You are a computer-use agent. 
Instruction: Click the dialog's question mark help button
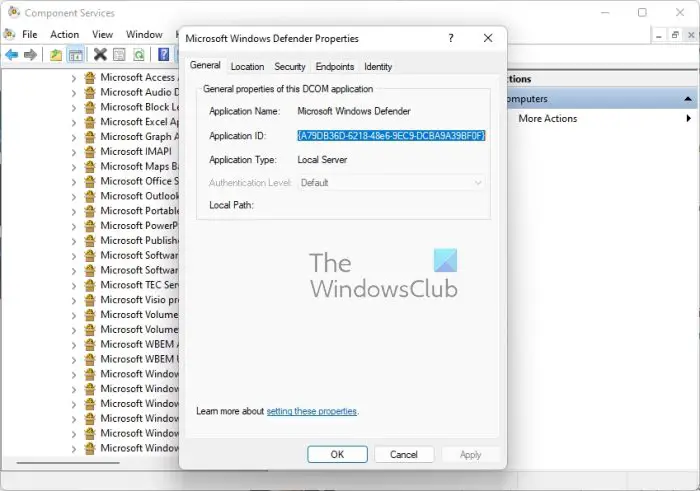(451, 38)
